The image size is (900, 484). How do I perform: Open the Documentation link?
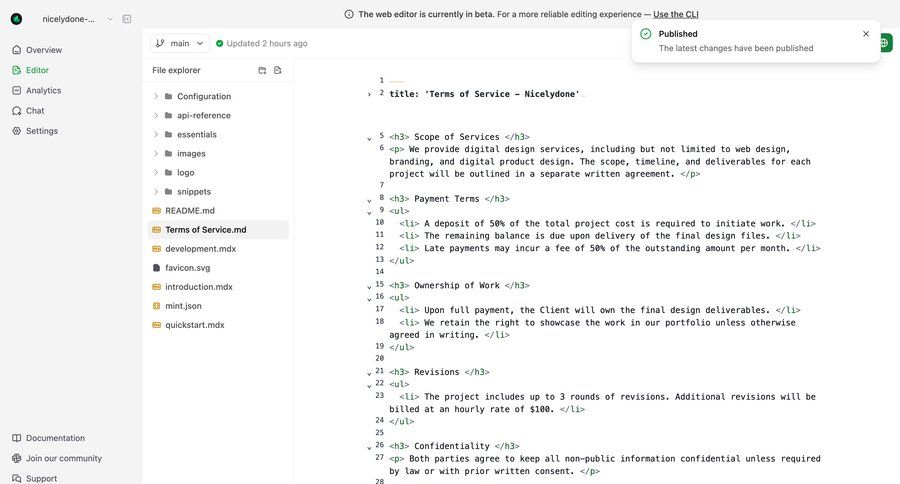point(55,438)
